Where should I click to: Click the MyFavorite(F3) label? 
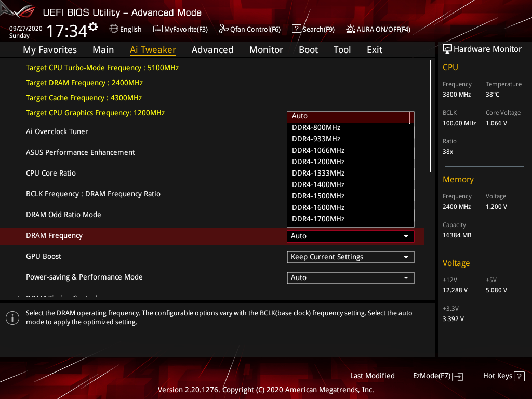pyautogui.click(x=186, y=29)
